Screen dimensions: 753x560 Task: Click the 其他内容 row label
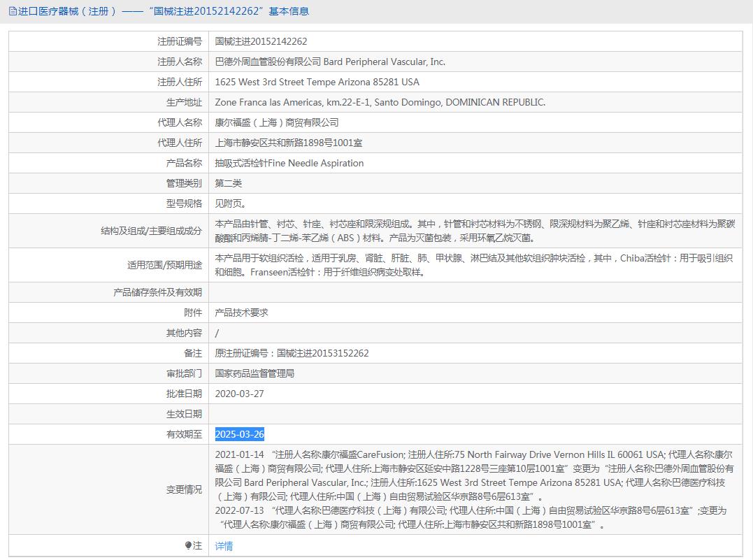point(184,333)
